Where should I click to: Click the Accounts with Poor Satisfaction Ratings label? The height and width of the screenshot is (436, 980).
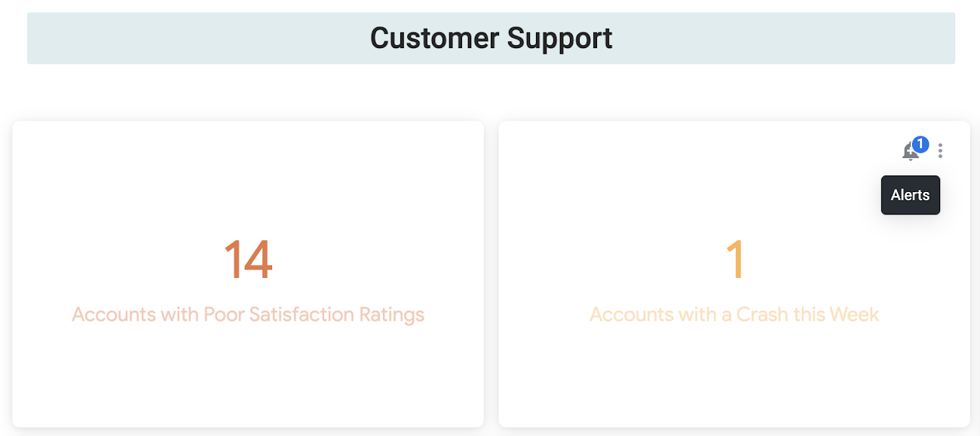tap(247, 314)
